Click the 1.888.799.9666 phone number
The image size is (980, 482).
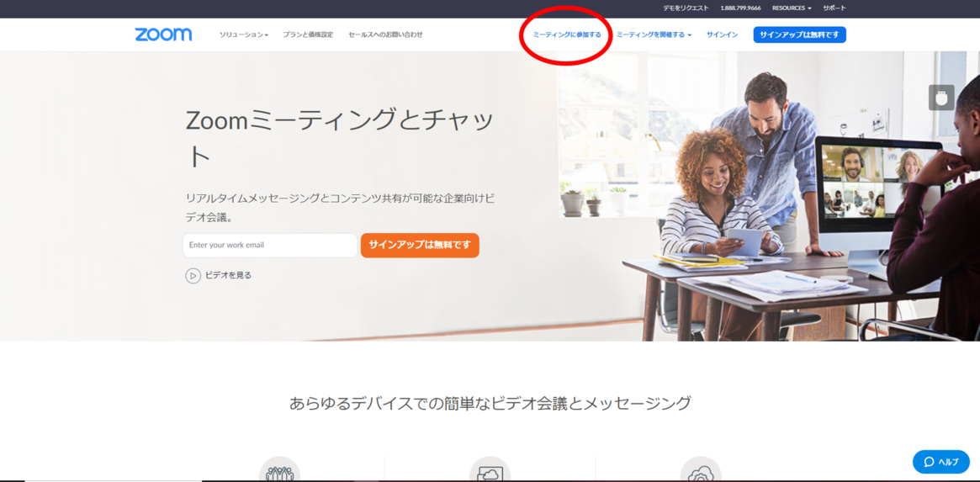coord(740,8)
